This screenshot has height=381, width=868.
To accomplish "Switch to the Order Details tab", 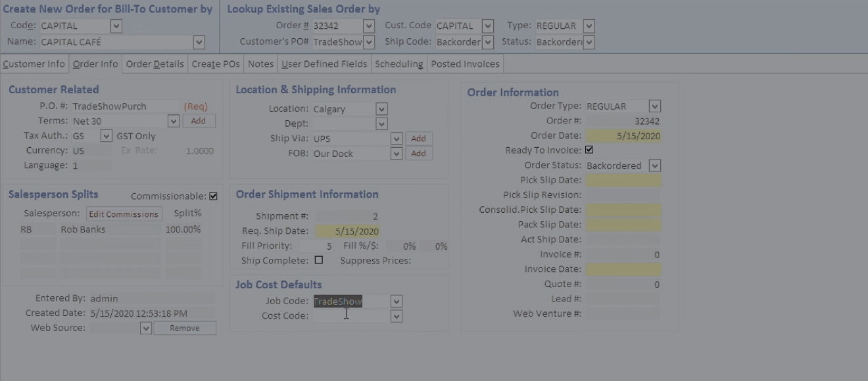I will pyautogui.click(x=155, y=64).
